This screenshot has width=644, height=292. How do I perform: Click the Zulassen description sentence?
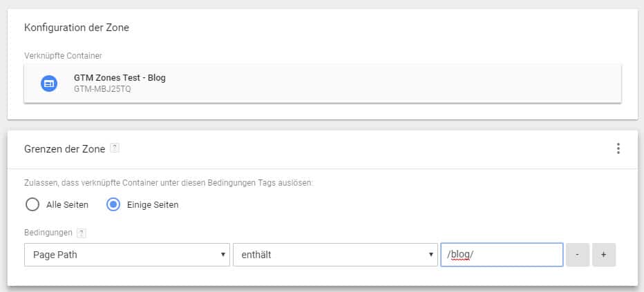coord(169,183)
